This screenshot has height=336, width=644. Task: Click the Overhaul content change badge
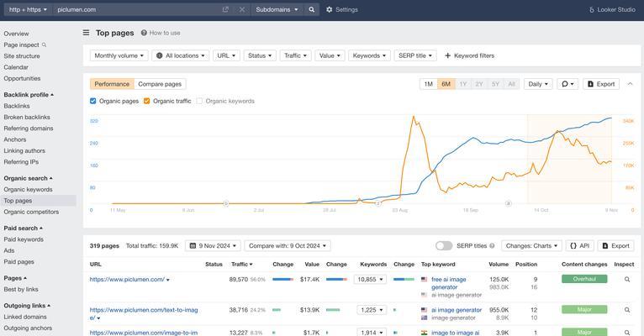[x=584, y=279]
